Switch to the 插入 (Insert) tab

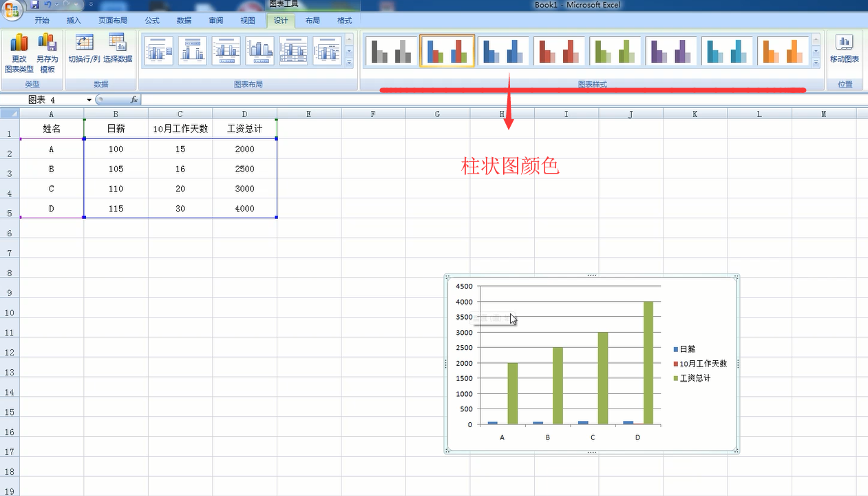click(74, 21)
